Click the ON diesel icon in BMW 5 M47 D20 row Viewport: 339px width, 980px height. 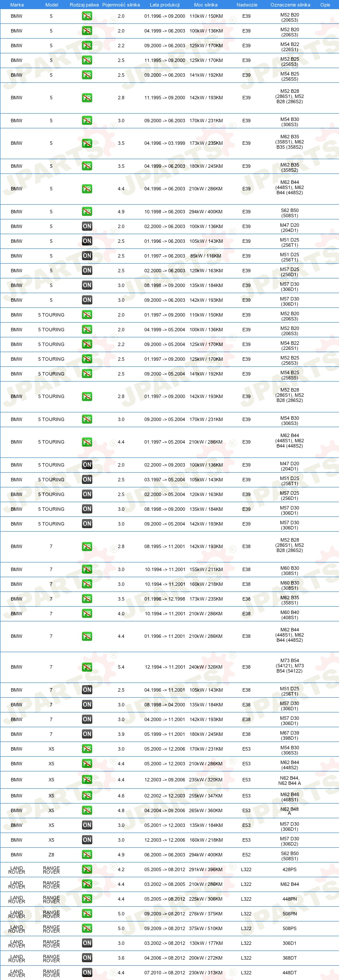[87, 226]
